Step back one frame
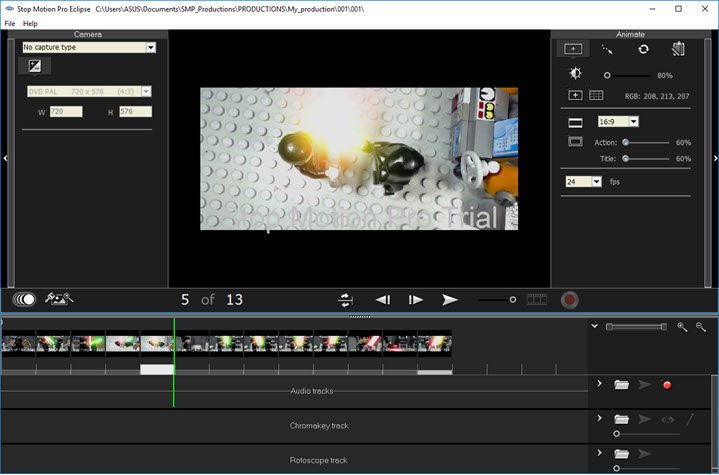 coord(382,299)
